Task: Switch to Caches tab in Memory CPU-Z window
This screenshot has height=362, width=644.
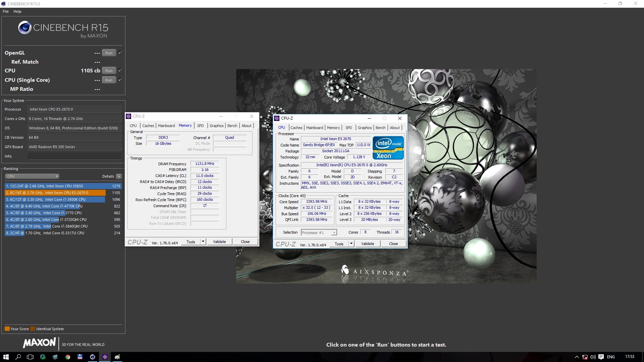Action: click(148, 126)
